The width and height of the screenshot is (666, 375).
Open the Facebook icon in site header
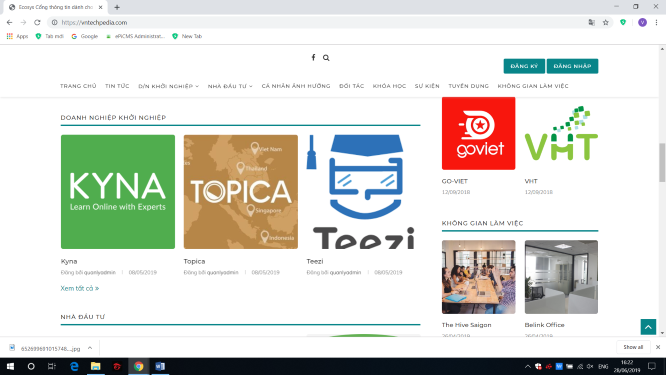click(x=313, y=57)
